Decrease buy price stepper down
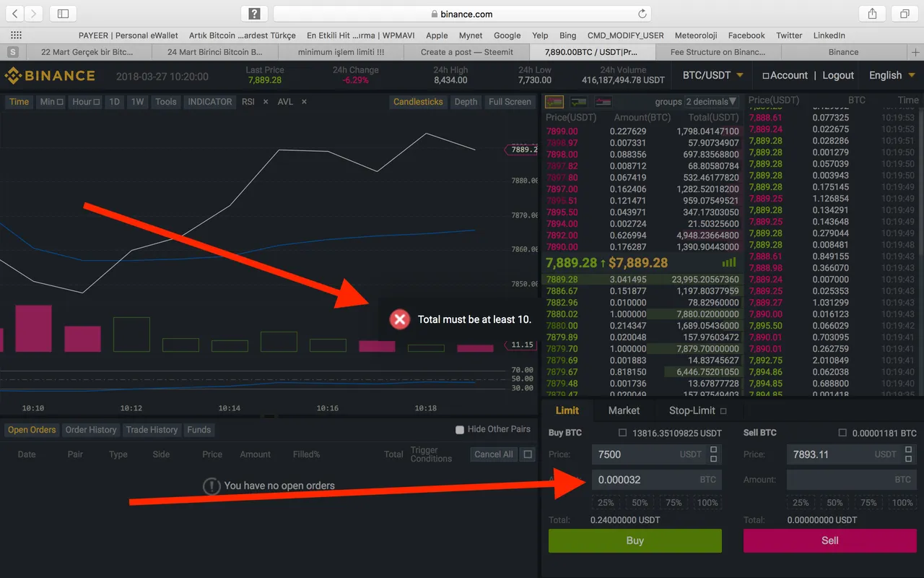 (714, 459)
